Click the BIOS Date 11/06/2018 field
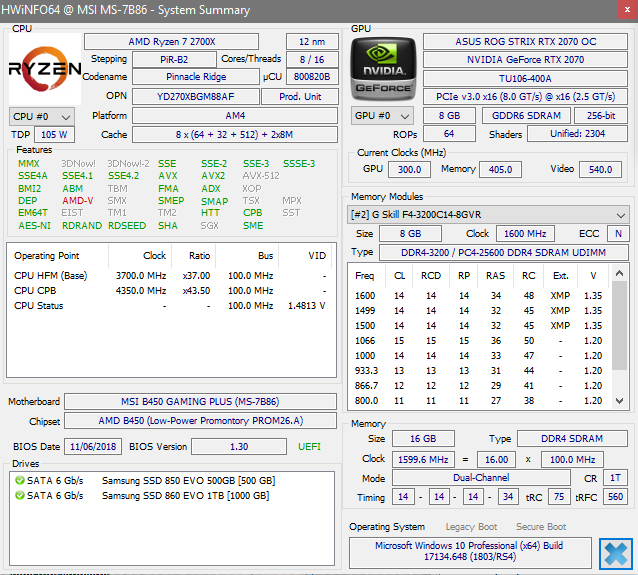This screenshot has height=575, width=638. [93, 447]
